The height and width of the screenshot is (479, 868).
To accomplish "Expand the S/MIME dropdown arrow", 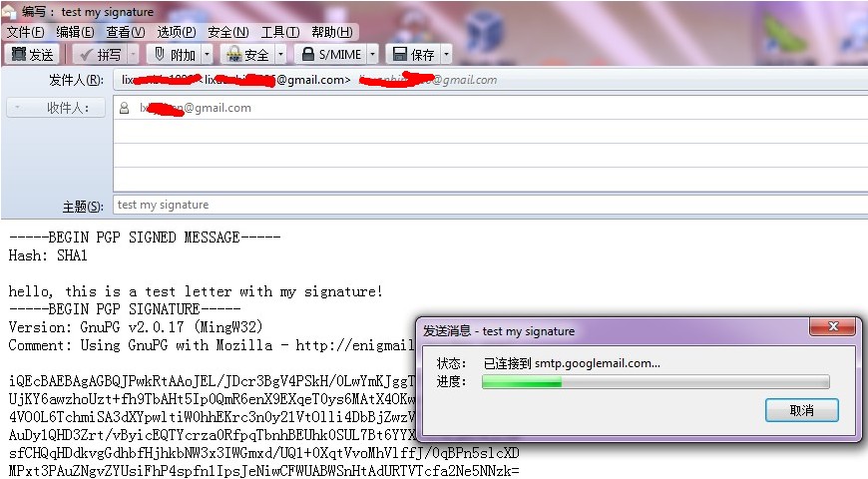I will (x=373, y=54).
